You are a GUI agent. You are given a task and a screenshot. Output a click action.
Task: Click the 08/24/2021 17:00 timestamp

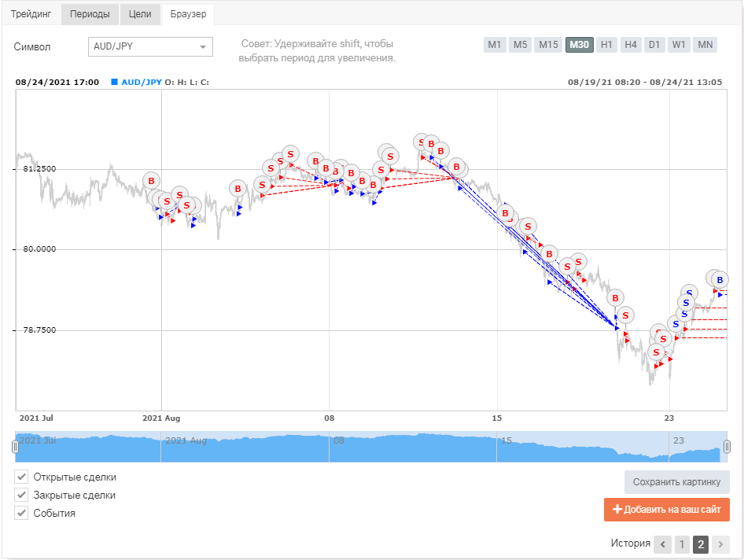pos(57,82)
